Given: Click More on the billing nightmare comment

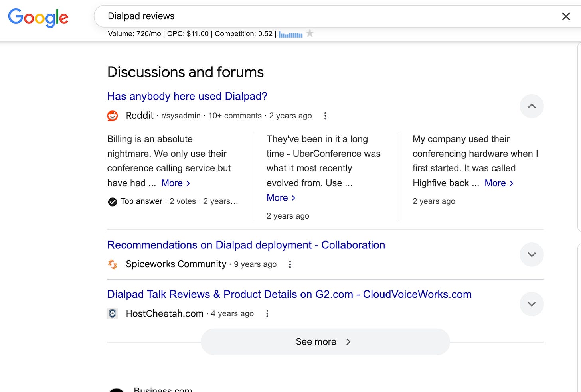Looking at the screenshot, I should (176, 183).
